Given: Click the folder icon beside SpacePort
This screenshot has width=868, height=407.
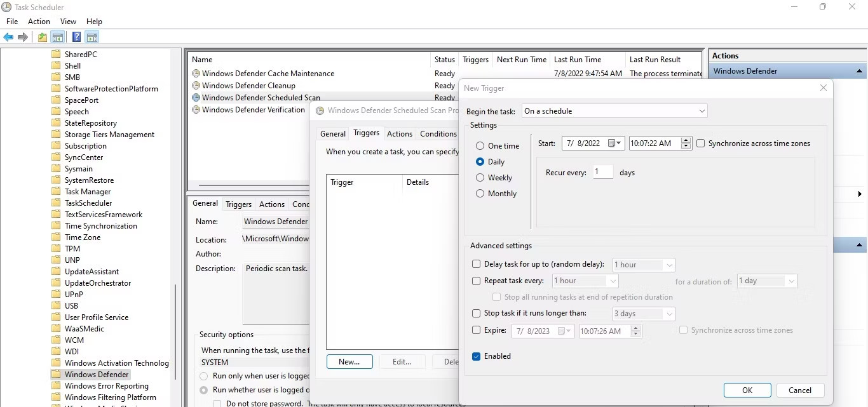Looking at the screenshot, I should point(56,100).
